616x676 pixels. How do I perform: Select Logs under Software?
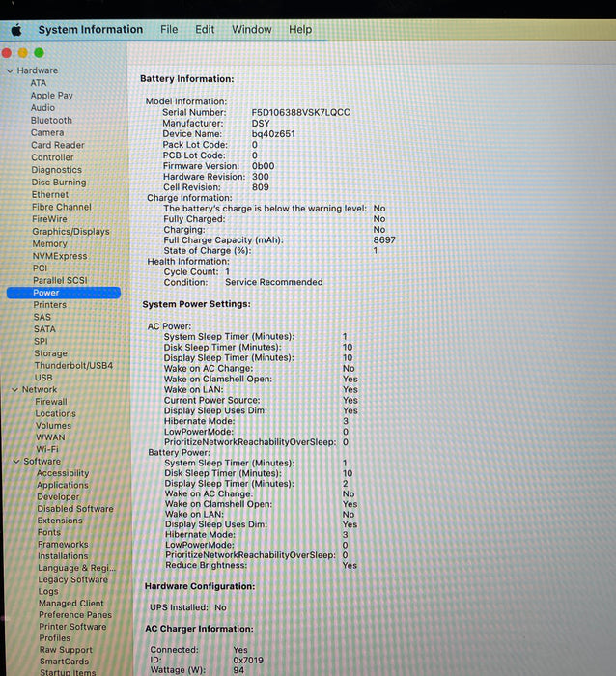48,592
